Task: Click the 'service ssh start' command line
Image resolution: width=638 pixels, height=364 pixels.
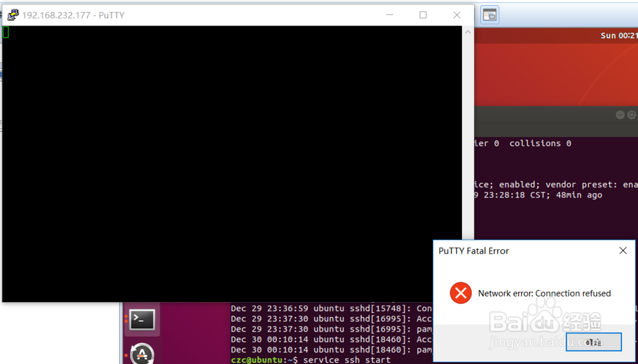Action: pos(347,360)
